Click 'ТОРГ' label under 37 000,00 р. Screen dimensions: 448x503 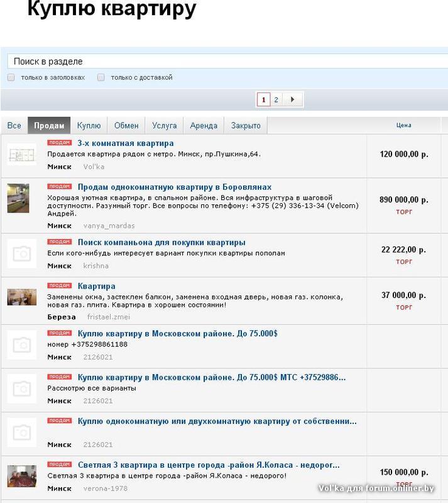[x=404, y=307]
